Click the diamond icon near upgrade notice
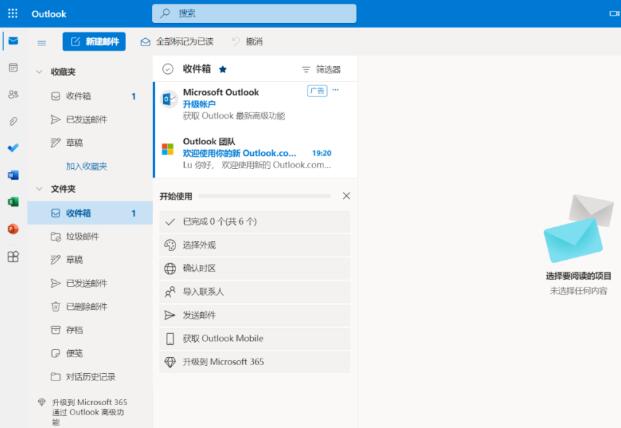Screen dimensions: 621x428 (42, 402)
